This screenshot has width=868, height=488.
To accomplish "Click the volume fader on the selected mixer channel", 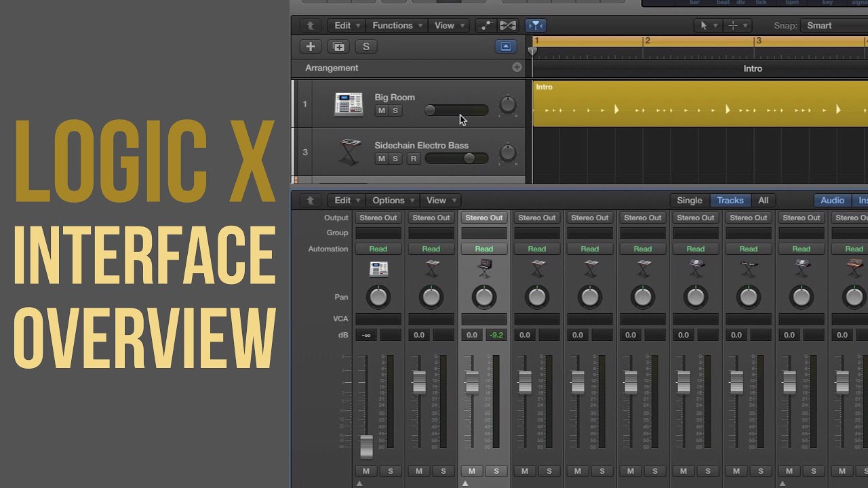I will point(472,382).
